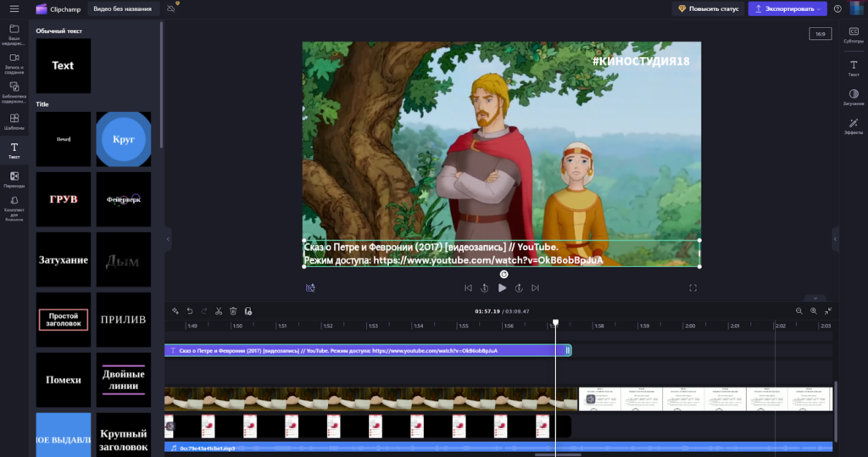Screen dimensions: 868x457
Task: Click the project name field Видео без названия
Action: (123, 8)
